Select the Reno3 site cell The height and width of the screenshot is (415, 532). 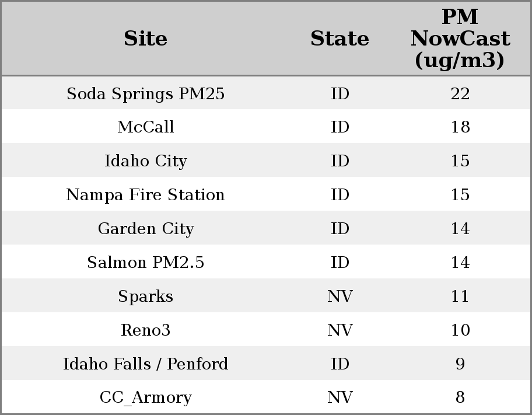[x=145, y=330]
